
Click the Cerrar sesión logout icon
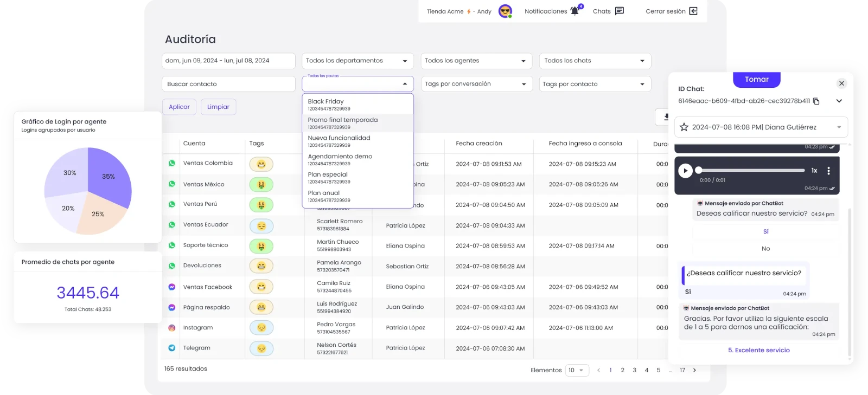[693, 11]
